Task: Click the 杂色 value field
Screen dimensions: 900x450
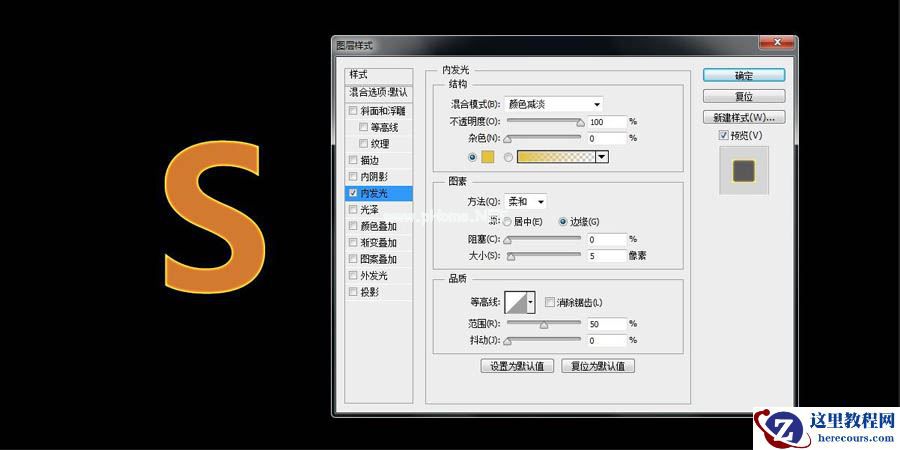Action: click(607, 138)
